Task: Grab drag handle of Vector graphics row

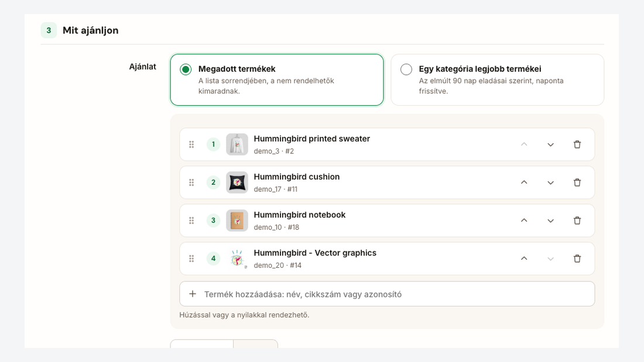Action: point(191,258)
